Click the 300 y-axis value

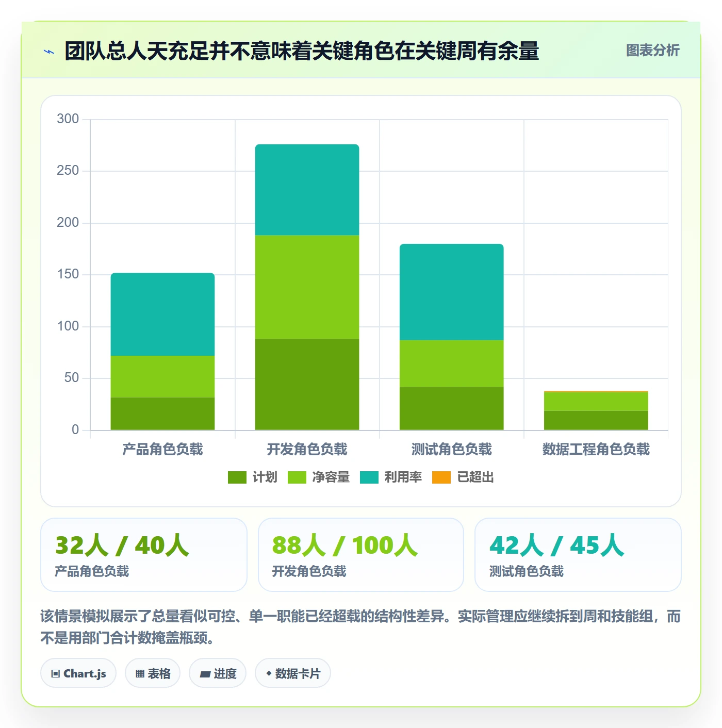[68, 119]
